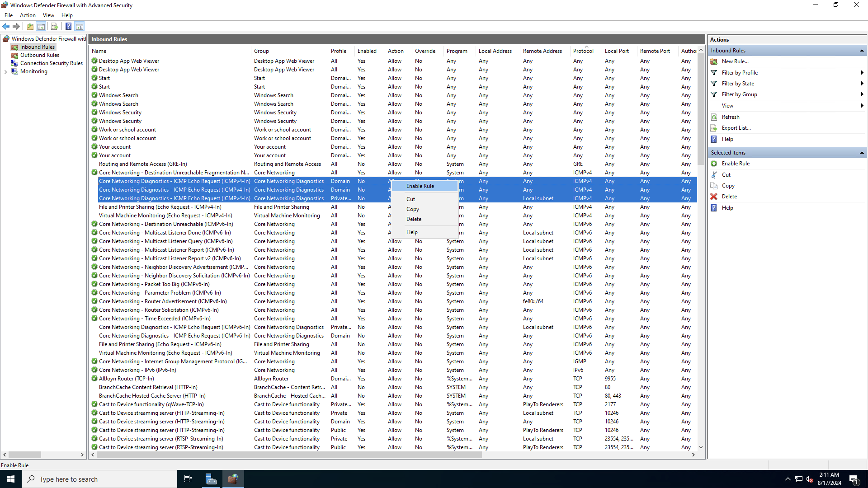Click the Monitoring tree icon
The height and width of the screenshot is (488, 868).
coord(14,71)
